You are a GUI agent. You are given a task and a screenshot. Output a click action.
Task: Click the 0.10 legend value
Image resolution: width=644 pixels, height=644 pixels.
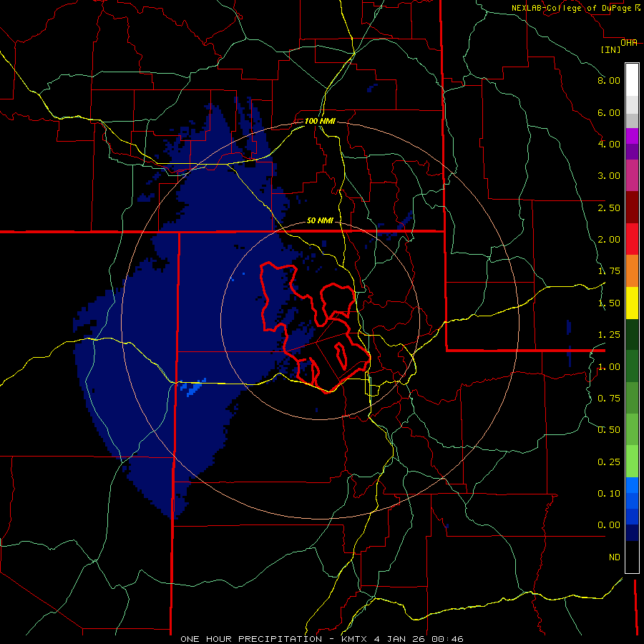[x=609, y=494]
